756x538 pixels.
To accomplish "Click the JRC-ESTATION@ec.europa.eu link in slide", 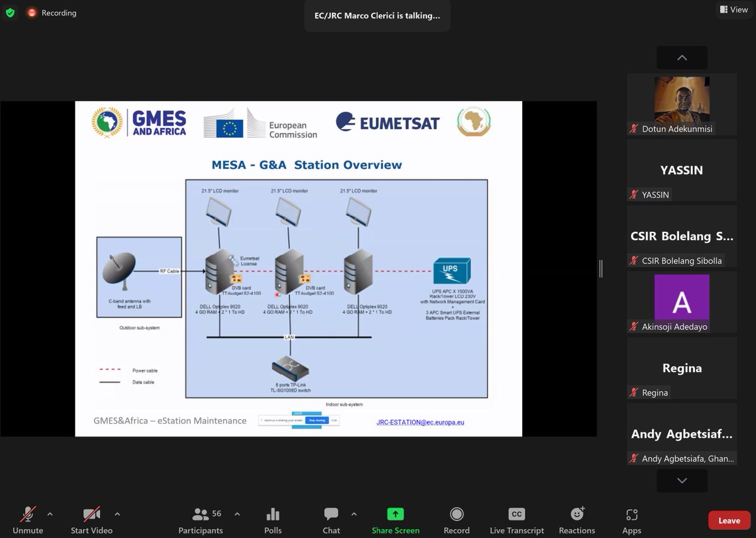I will 420,422.
